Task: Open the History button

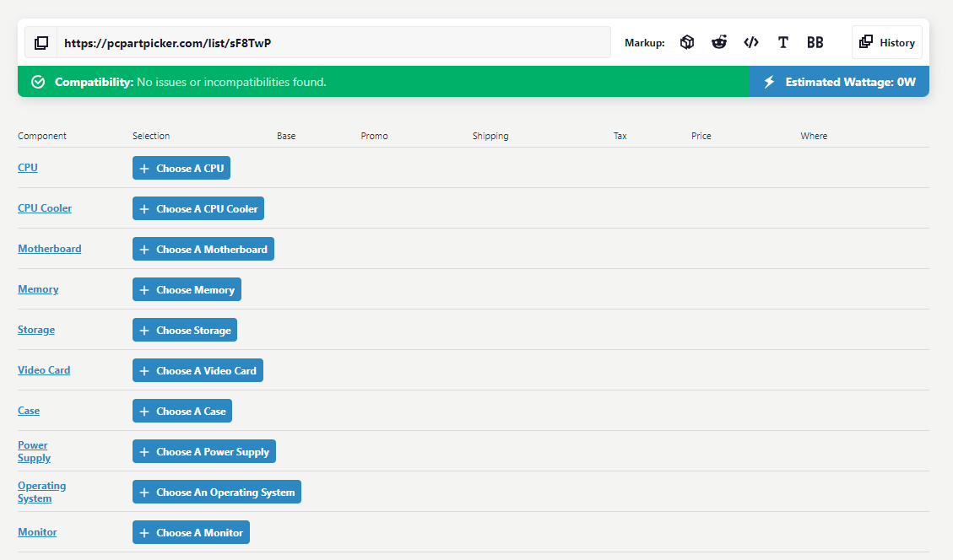Action: pyautogui.click(x=887, y=42)
